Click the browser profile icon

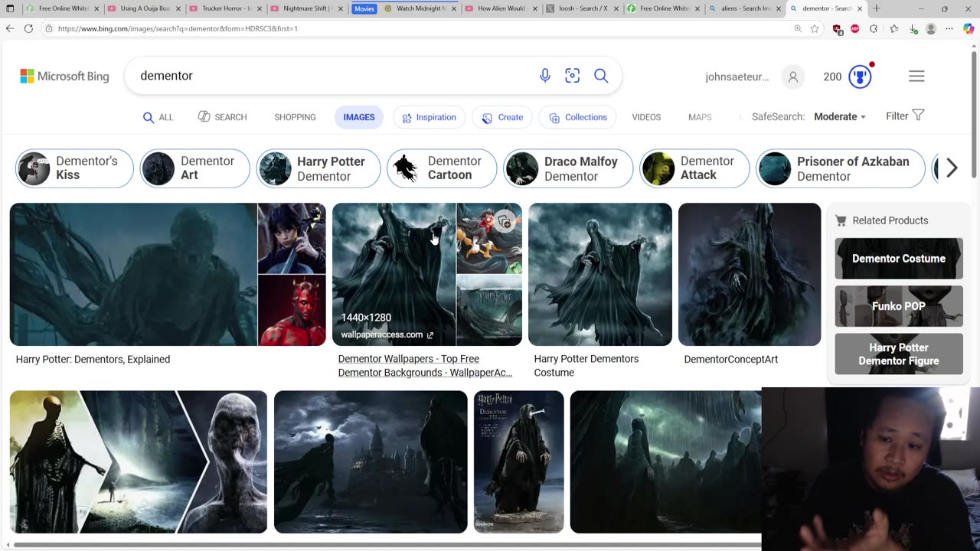931,29
